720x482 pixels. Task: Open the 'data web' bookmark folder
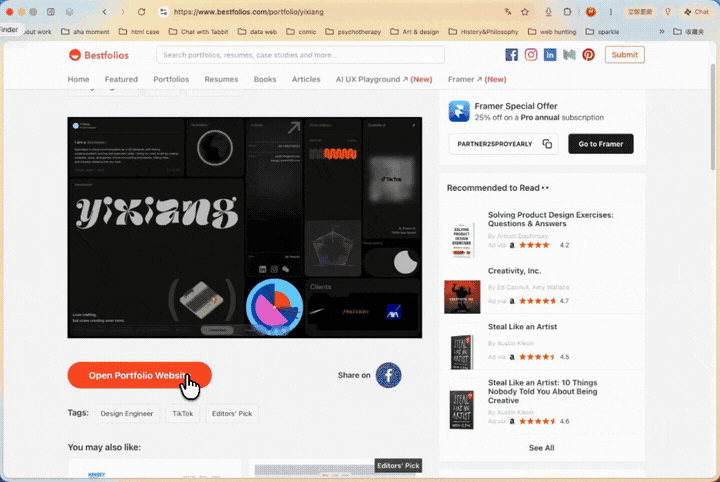click(257, 32)
